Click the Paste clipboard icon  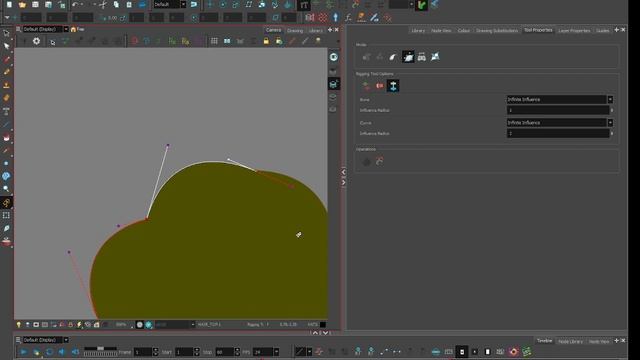point(129,4)
